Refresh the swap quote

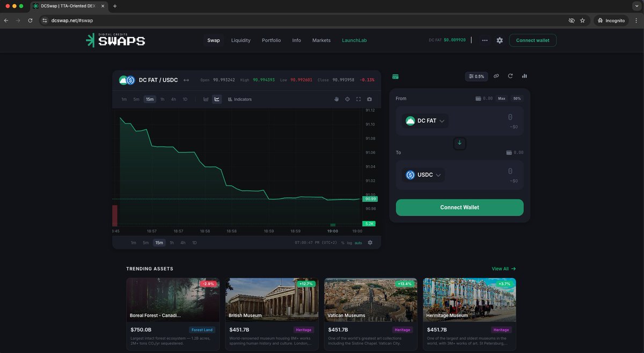(510, 76)
